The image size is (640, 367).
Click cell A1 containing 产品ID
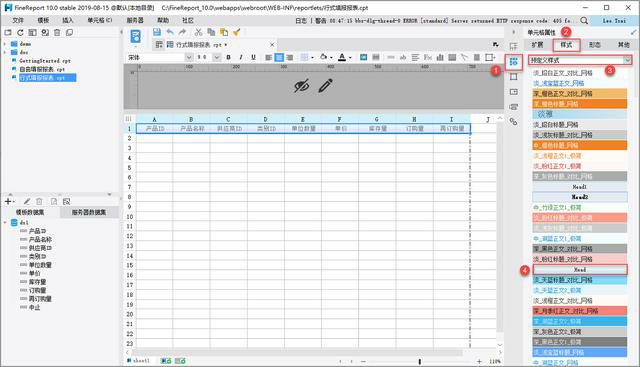tap(154, 129)
